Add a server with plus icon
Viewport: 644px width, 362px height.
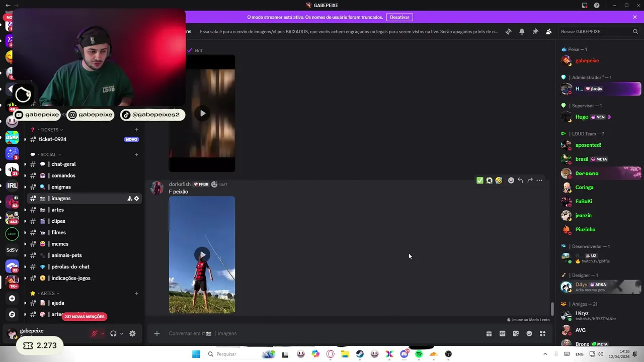tap(12, 298)
